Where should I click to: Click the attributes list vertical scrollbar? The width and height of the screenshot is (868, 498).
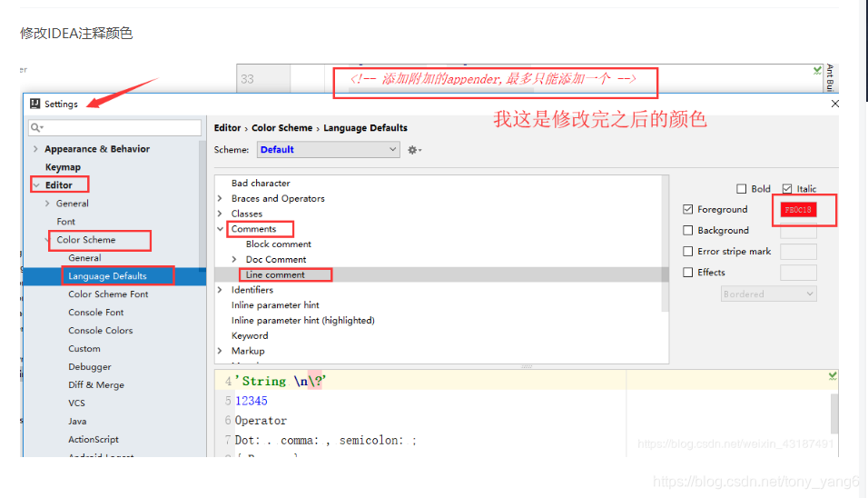tap(666, 244)
